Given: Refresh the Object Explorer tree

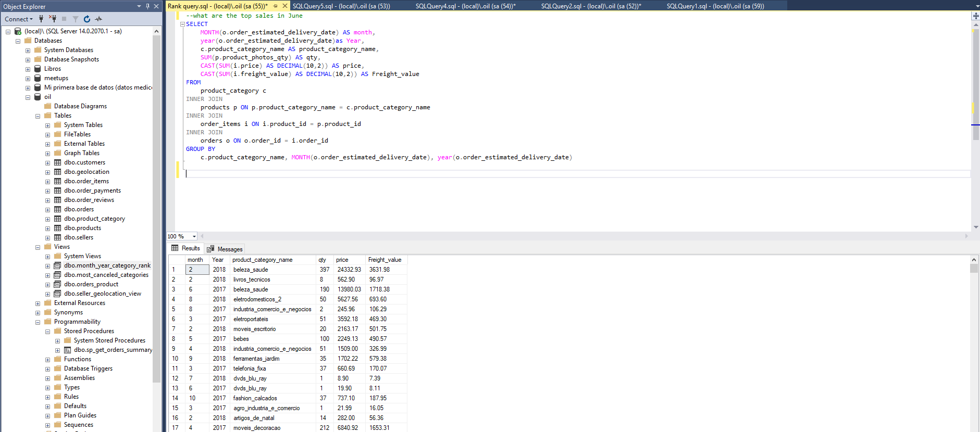Looking at the screenshot, I should pyautogui.click(x=87, y=19).
